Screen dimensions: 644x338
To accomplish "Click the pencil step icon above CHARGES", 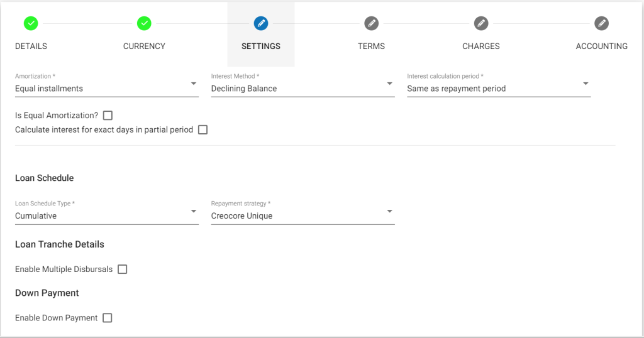I will [x=481, y=23].
